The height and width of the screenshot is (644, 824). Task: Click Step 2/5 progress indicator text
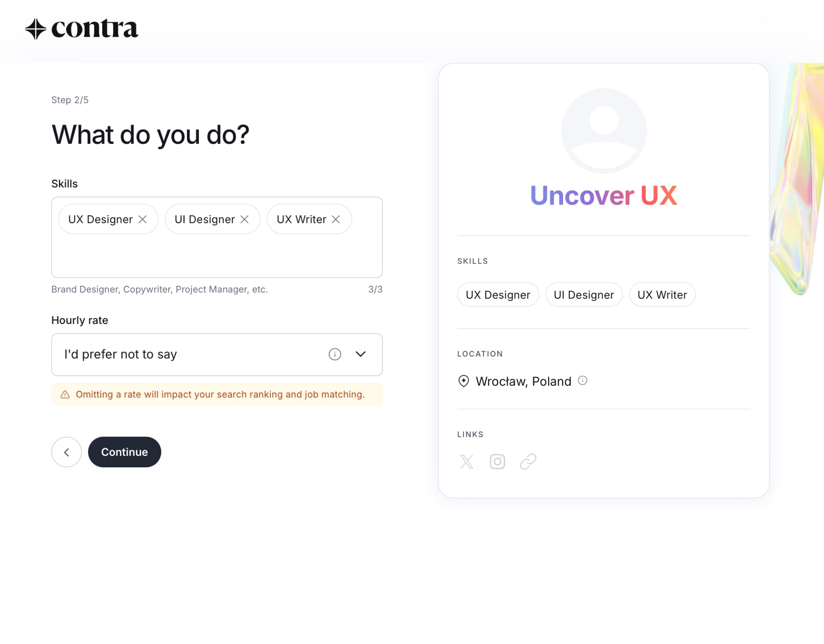pyautogui.click(x=69, y=100)
